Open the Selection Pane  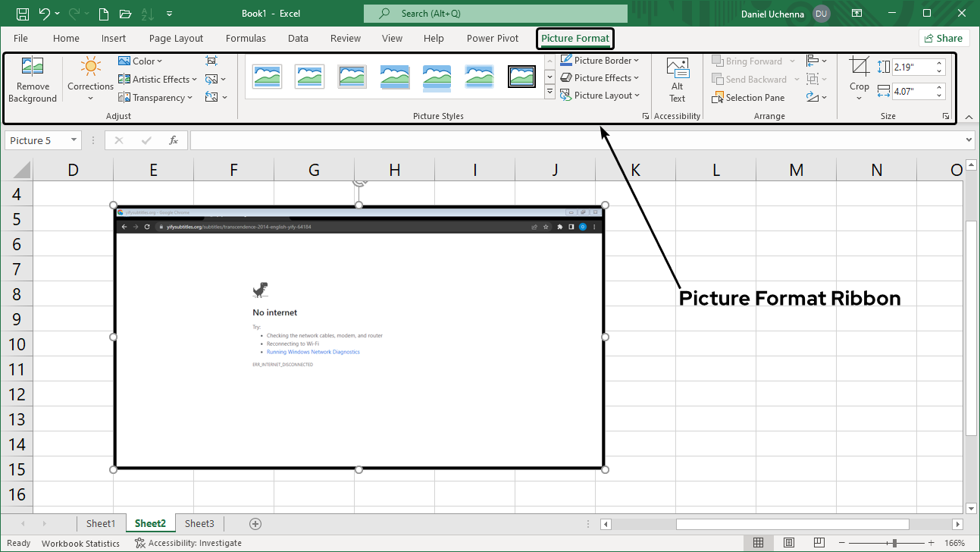click(749, 97)
